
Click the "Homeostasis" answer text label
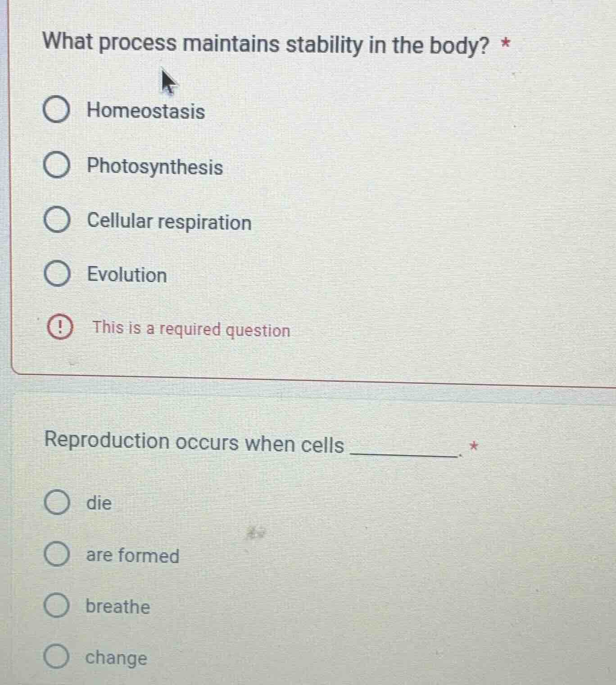[146, 111]
